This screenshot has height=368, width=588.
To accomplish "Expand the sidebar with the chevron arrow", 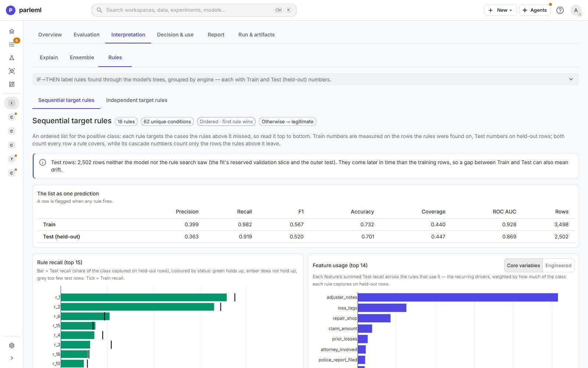I will [x=12, y=358].
